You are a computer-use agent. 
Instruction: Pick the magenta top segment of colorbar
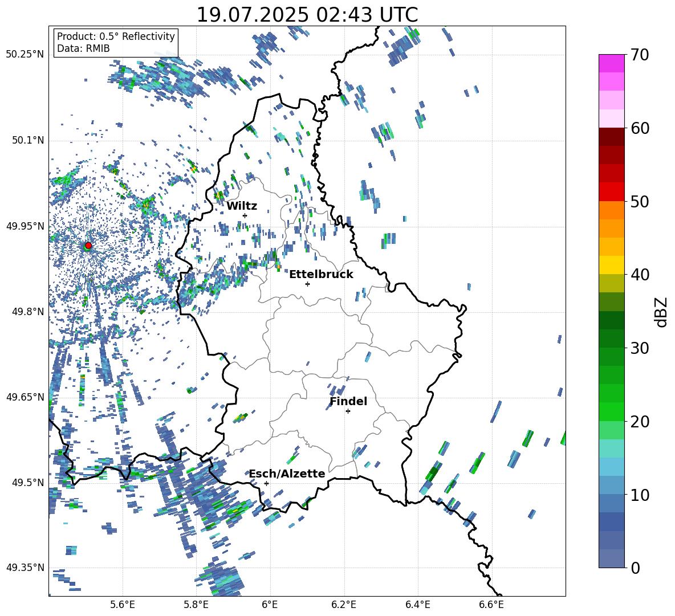[x=611, y=63]
